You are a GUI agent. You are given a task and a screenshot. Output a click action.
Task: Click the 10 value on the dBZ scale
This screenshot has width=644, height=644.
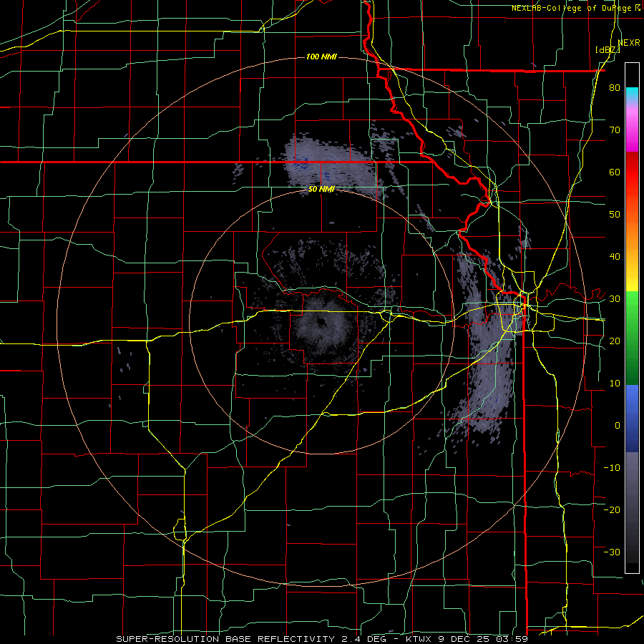(615, 384)
